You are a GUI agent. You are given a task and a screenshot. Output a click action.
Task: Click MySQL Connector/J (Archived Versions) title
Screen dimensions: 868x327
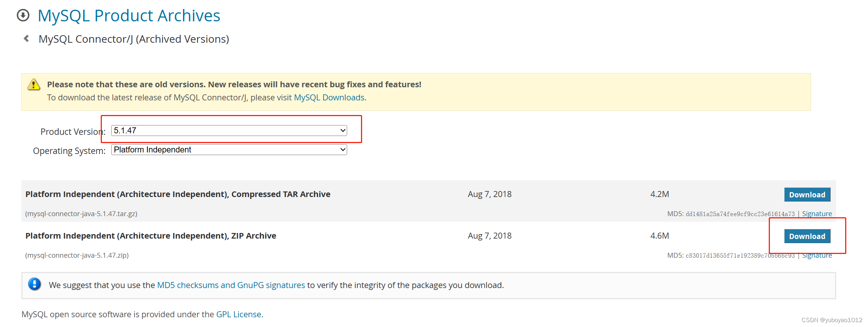click(x=134, y=39)
